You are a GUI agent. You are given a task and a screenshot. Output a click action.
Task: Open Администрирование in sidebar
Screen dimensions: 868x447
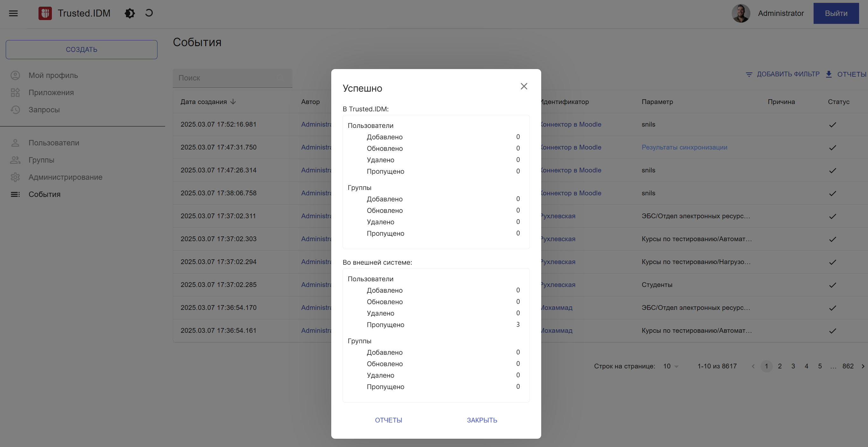coord(65,177)
